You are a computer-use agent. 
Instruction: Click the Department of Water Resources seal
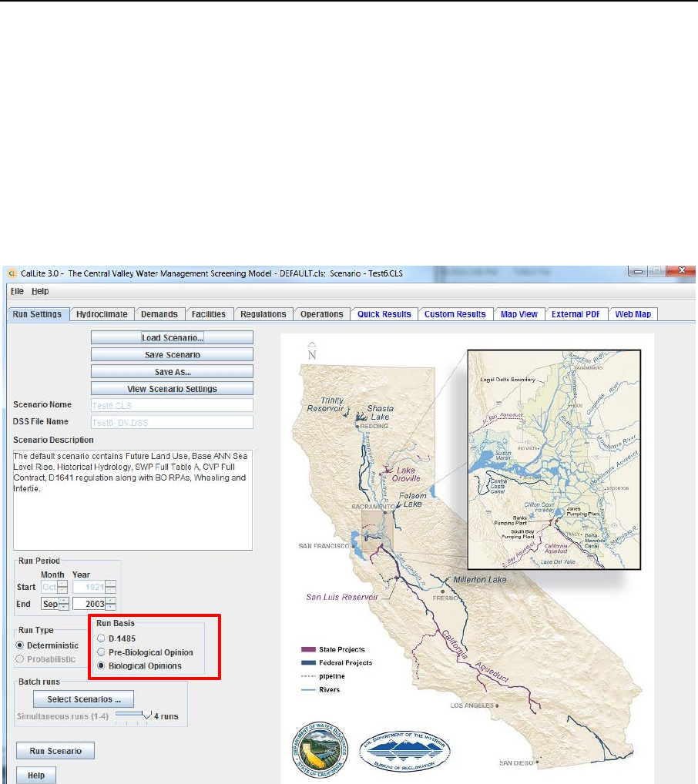[320, 749]
